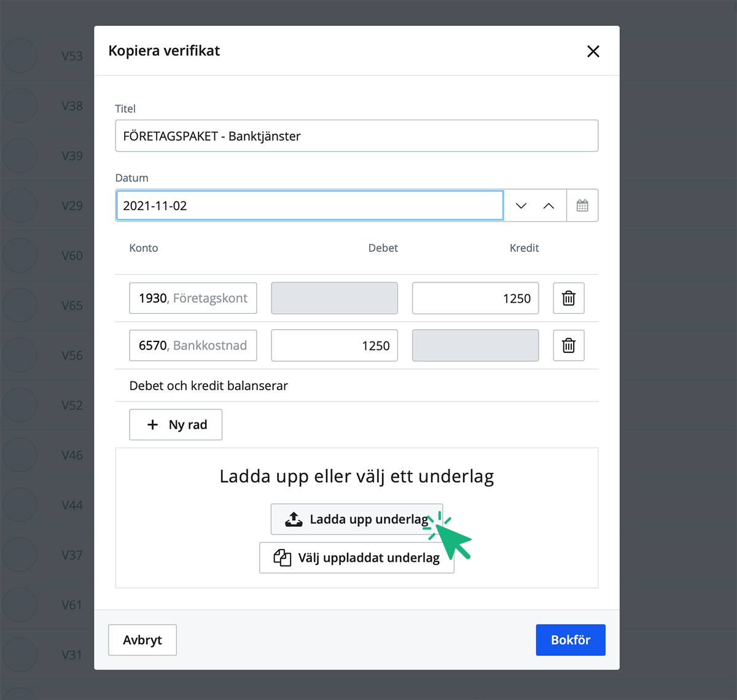Cancel with the Avbryt button
Screen dimensions: 737x700
pos(142,640)
